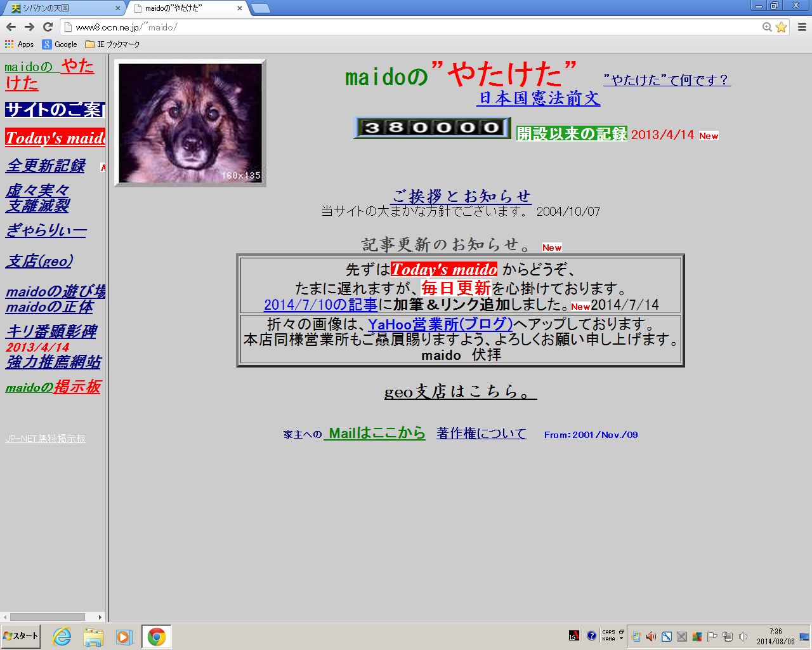Open the 2014/7/10の記事 link
This screenshot has height=650, width=812.
[320, 305]
